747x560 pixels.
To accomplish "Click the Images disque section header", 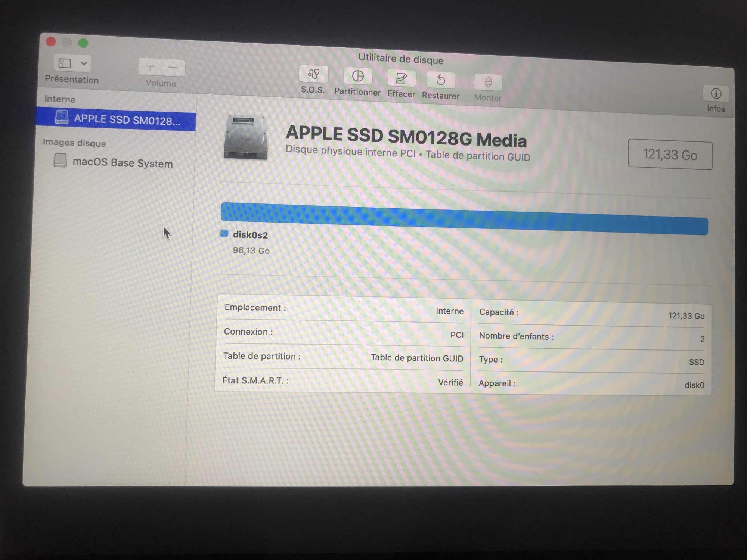I will 74,143.
